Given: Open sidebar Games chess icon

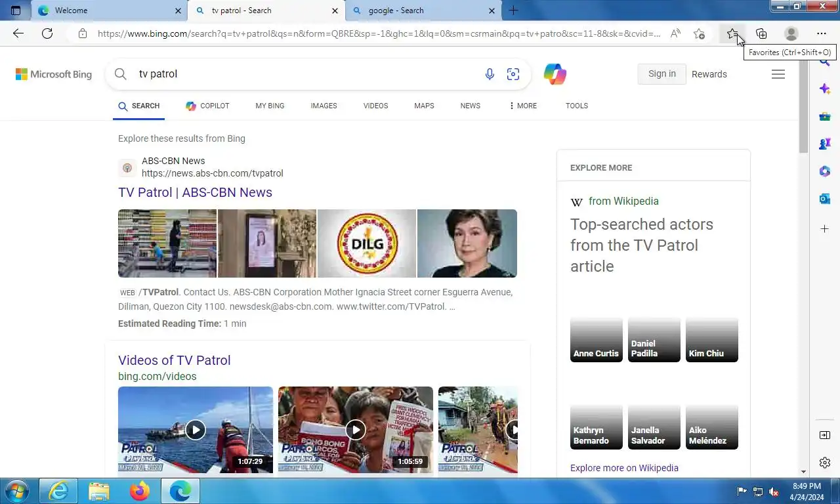Looking at the screenshot, I should tap(825, 144).
